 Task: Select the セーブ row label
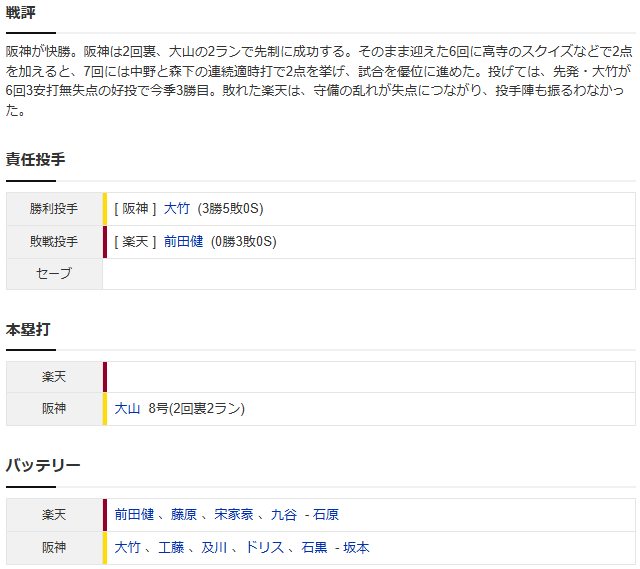pos(54,274)
